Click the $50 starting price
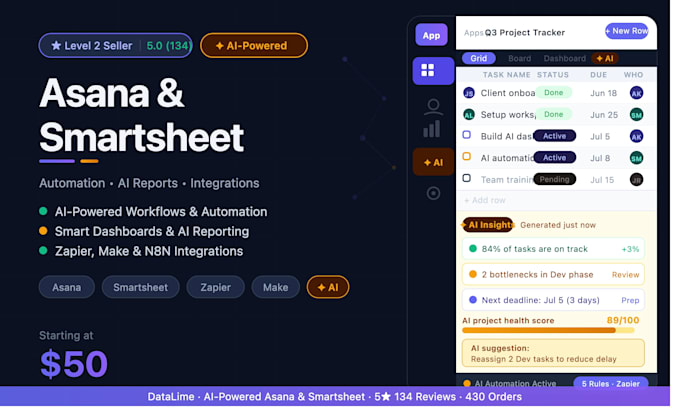The image size is (680, 416). [73, 364]
